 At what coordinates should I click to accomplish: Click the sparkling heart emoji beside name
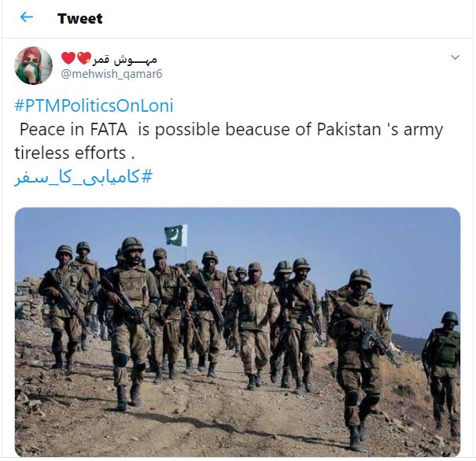83,58
